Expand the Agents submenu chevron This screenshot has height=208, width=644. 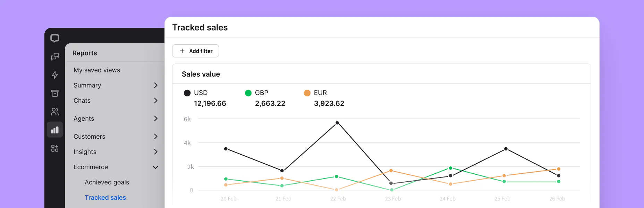(x=155, y=119)
